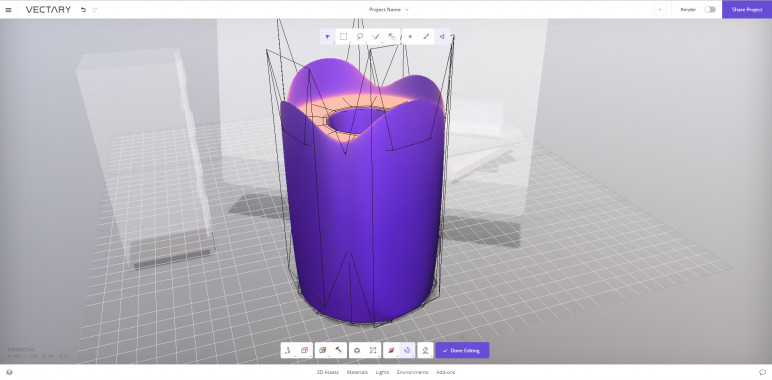This screenshot has height=380, width=772.
Task: Switch to edge selection mode
Action: [426, 36]
